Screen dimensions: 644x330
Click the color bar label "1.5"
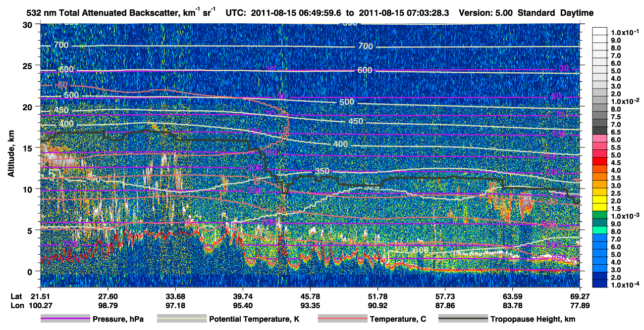click(x=616, y=208)
